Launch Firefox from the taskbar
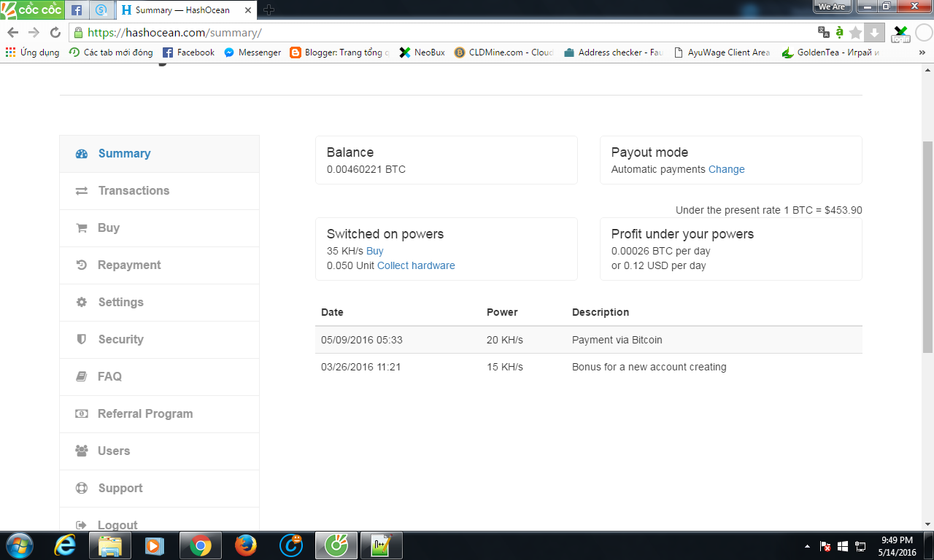 point(246,545)
